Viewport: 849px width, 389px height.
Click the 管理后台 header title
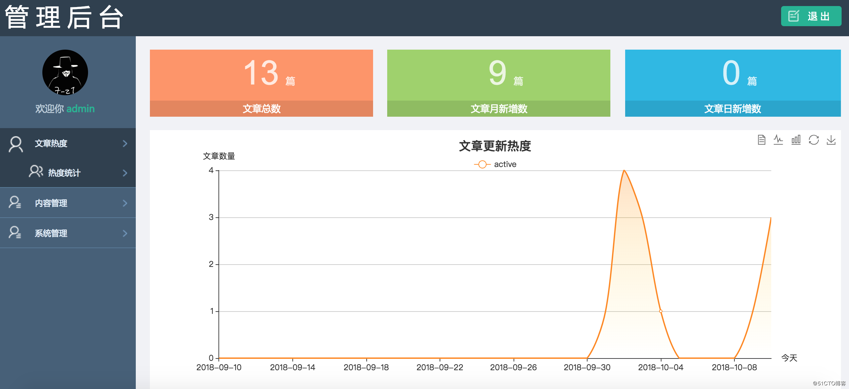click(x=64, y=17)
